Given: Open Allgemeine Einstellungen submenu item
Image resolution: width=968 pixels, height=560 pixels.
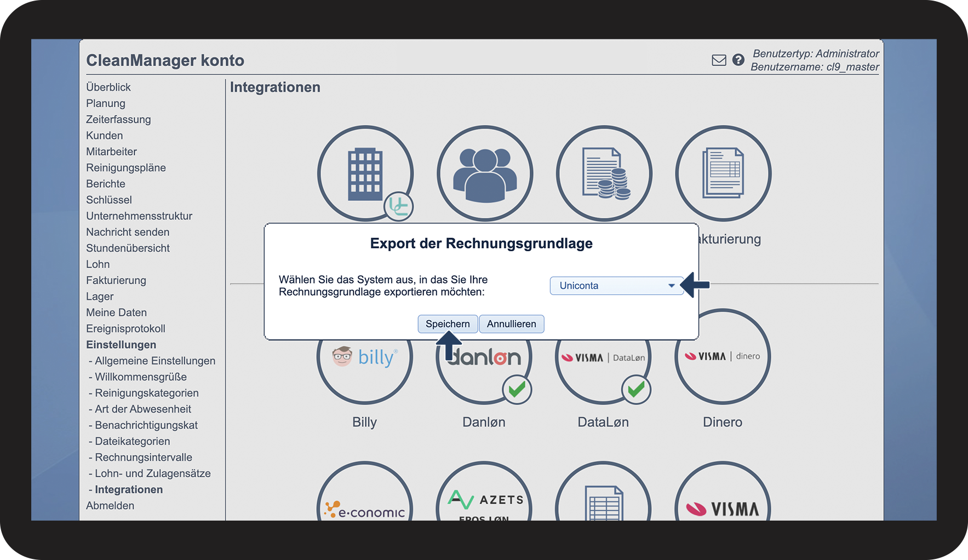Looking at the screenshot, I should point(155,361).
